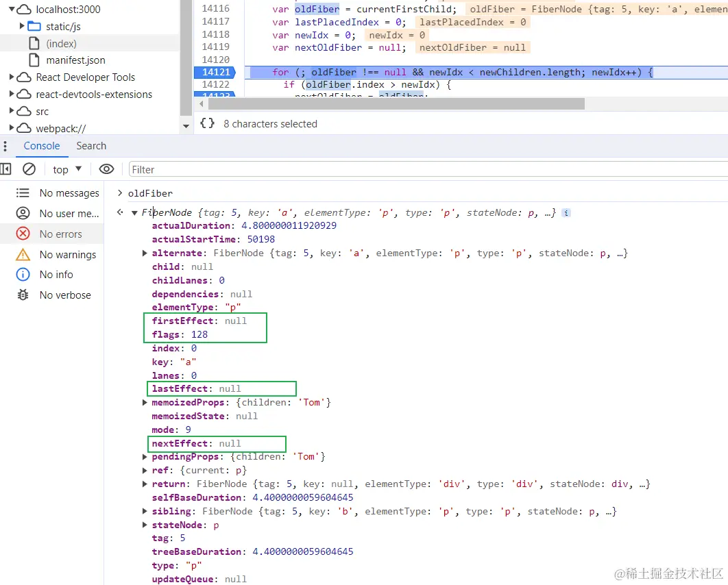Switch to the Search drawer tab
Image resolution: width=728 pixels, height=585 pixels.
click(91, 146)
